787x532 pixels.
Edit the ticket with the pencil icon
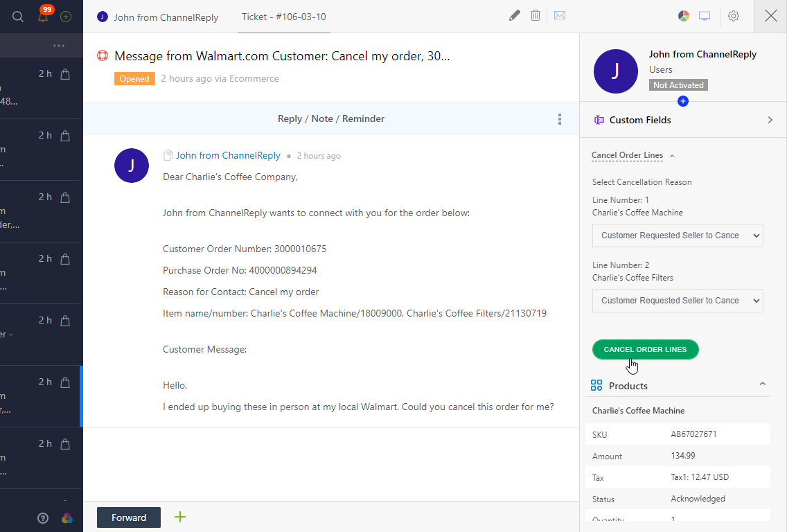515,15
